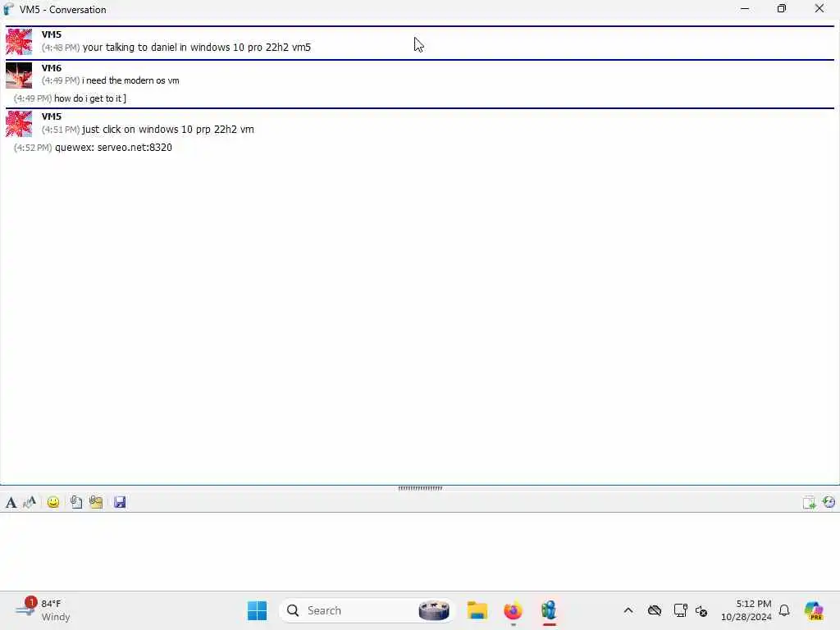Open Firefox from taskbar
840x630 pixels.
(x=513, y=610)
